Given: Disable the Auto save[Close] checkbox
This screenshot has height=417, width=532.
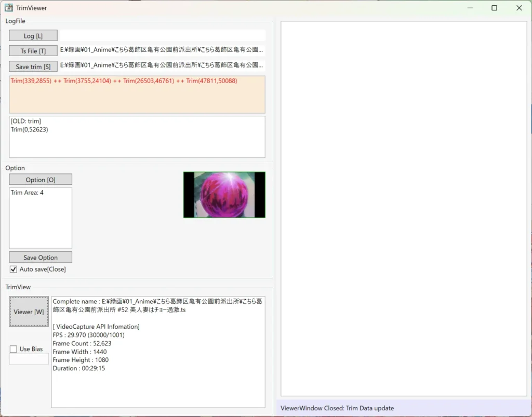Looking at the screenshot, I should pyautogui.click(x=14, y=270).
